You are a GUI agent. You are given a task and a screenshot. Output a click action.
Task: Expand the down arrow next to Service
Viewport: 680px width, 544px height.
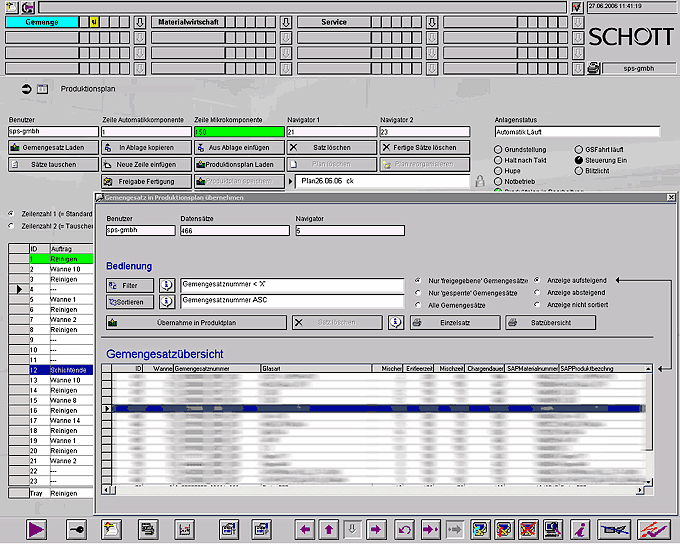pos(431,22)
